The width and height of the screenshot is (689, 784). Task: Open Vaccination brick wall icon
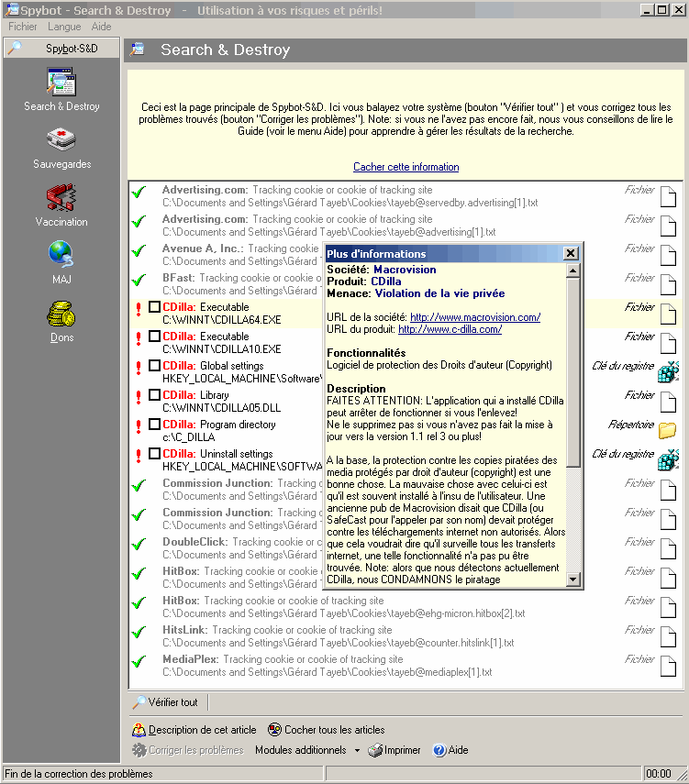tap(61, 197)
